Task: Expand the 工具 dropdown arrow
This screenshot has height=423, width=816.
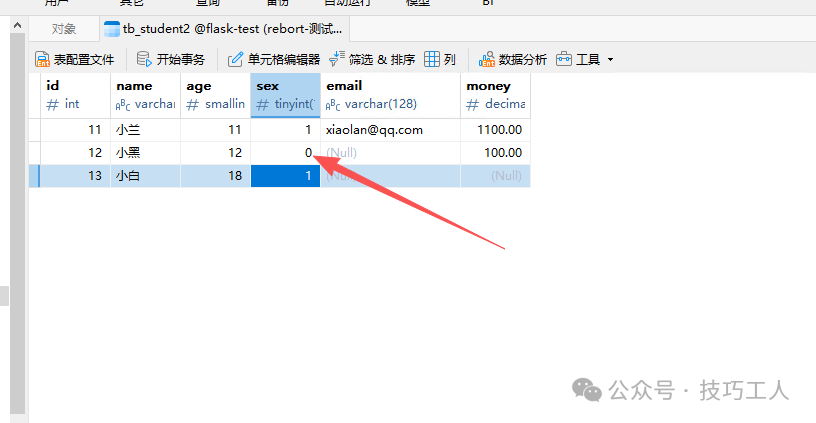Action: (x=610, y=60)
